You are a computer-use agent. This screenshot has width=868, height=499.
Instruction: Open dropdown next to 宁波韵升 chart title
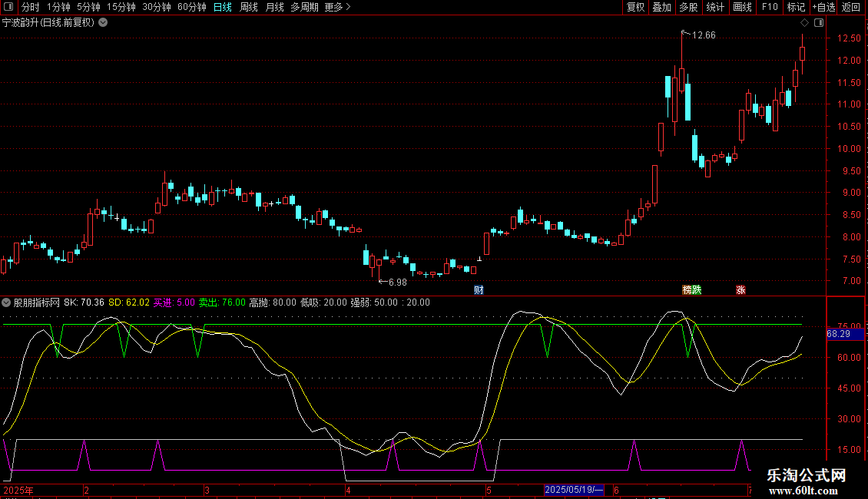click(103, 23)
